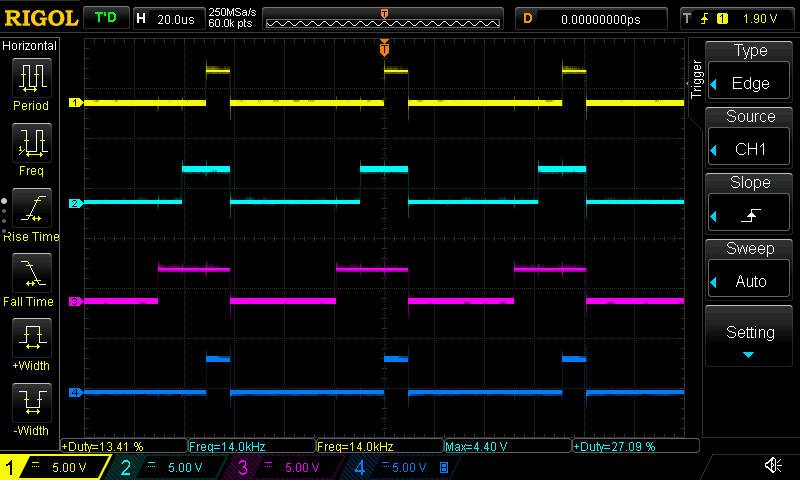This screenshot has height=480, width=800.
Task: Select the Period measurement icon
Action: pos(31,79)
